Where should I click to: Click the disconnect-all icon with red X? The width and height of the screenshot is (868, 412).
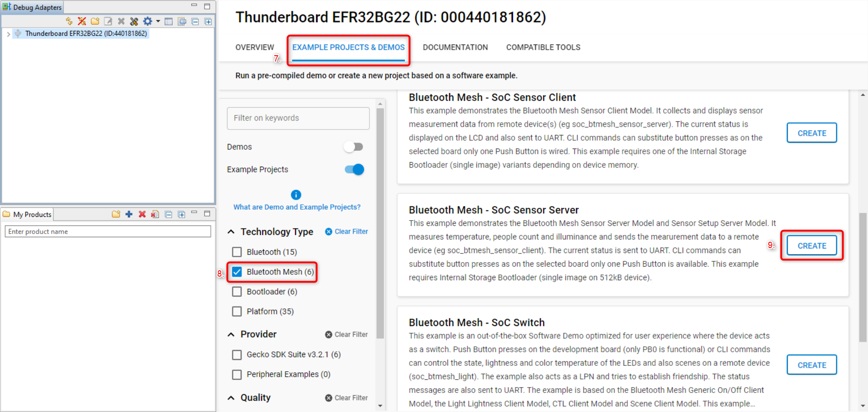(82, 21)
